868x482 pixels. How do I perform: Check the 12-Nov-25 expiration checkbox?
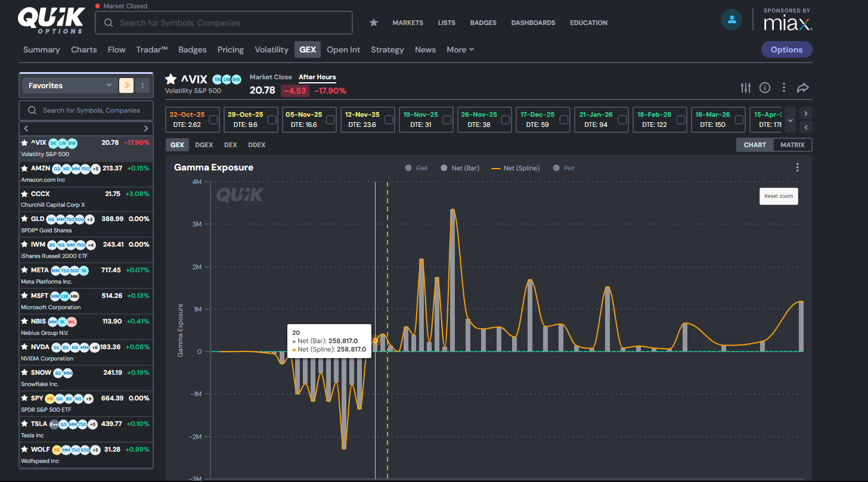[x=389, y=120]
